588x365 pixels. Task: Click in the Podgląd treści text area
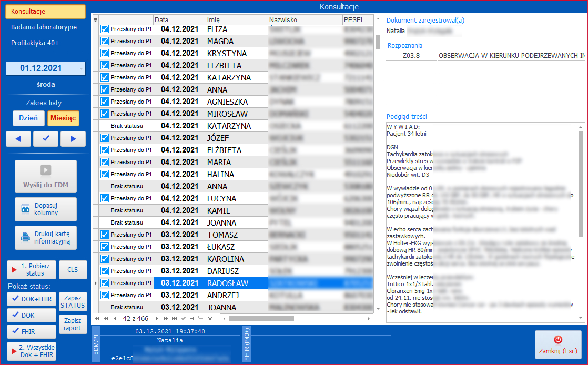(481, 221)
